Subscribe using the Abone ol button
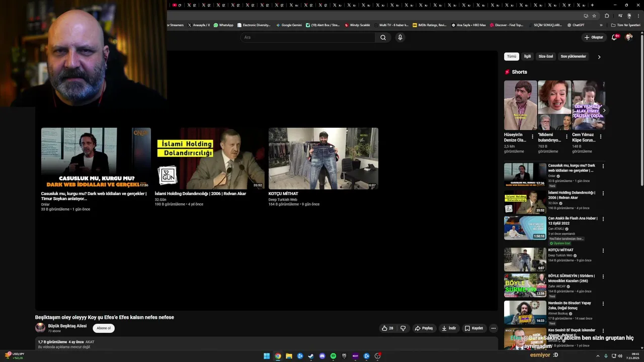 point(104,328)
